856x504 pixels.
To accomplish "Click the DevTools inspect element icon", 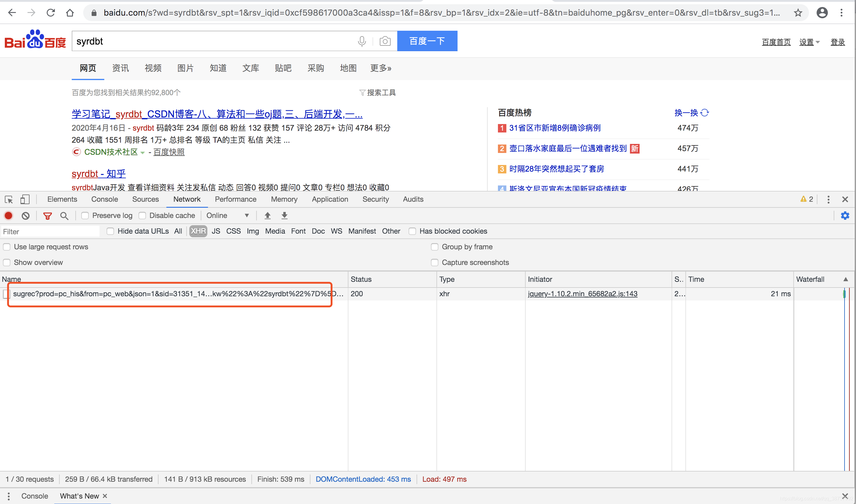I will [x=9, y=199].
